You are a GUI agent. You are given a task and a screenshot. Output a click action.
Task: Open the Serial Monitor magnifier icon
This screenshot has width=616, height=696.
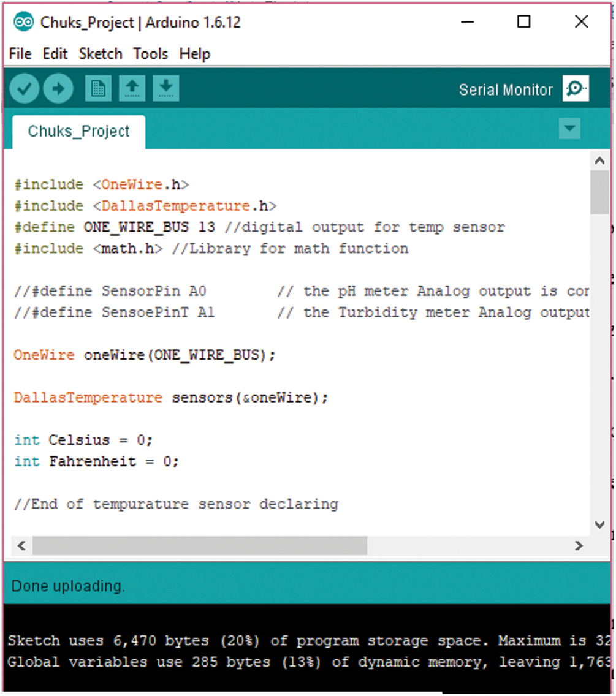coord(576,89)
